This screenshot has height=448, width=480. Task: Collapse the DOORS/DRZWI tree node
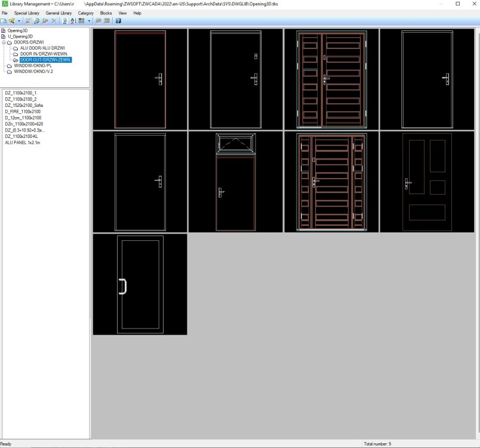coord(4,42)
